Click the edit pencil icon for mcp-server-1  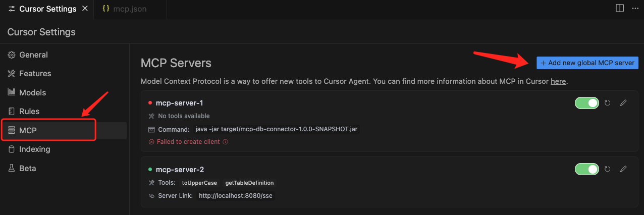coord(623,103)
